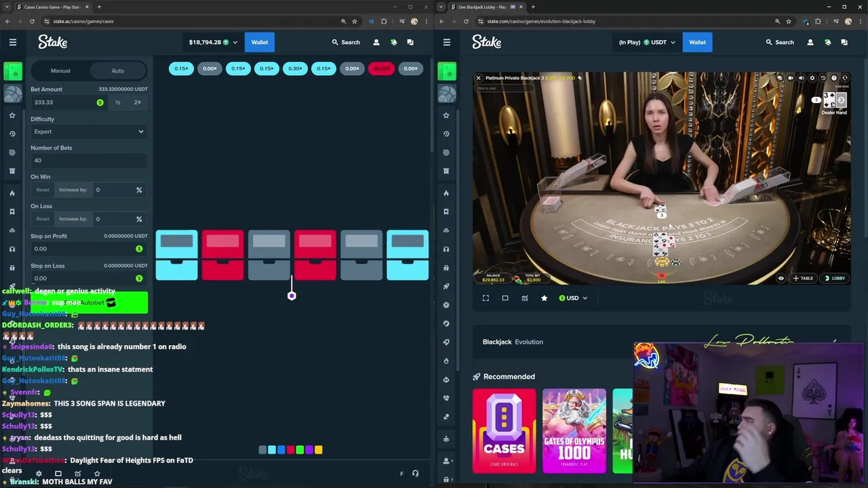Select Increase by for On Loss
Viewport: 868px width, 488px height.
(x=73, y=219)
